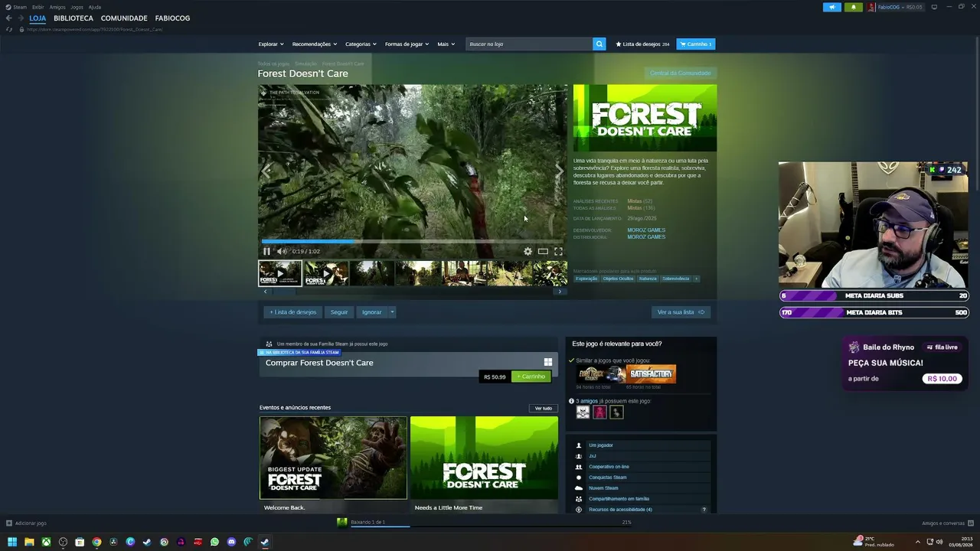The image size is (980, 551).
Task: Open the MOROZ GAMES developer link
Action: [646, 230]
